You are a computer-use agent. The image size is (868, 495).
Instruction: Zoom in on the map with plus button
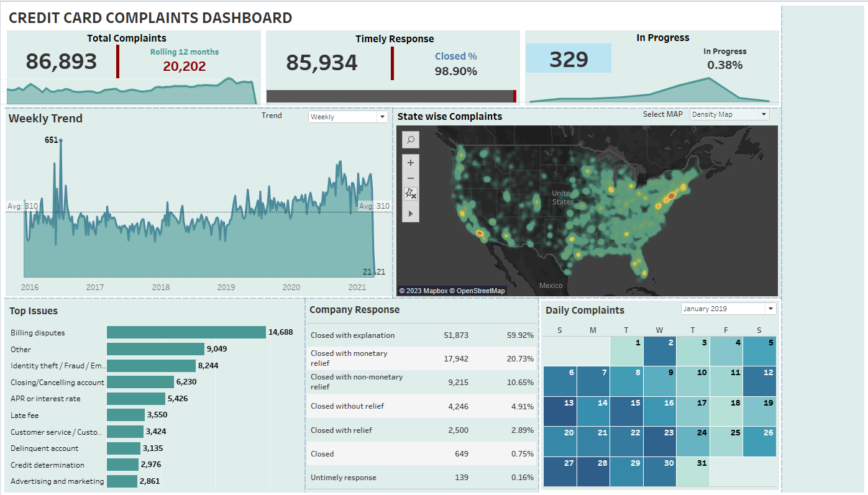tap(410, 163)
